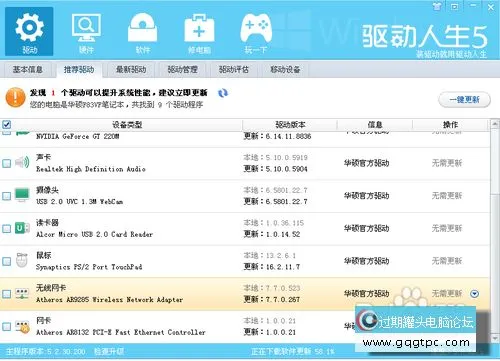Check the 声卡 Realtek row checkbox
This screenshot has height=361, width=500.
tap(6, 163)
